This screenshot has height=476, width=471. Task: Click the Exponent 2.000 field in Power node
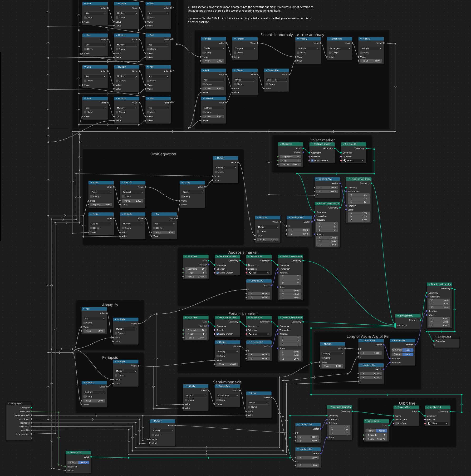[x=101, y=205]
